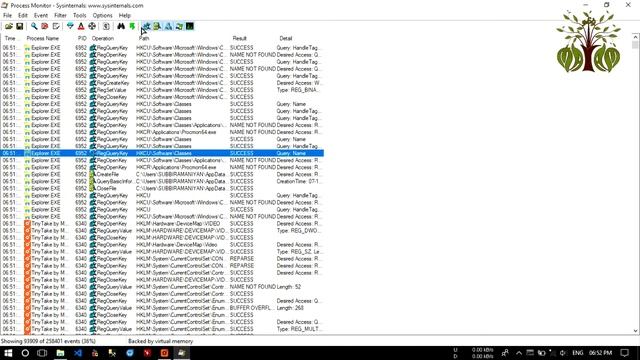Open the Options menu
This screenshot has height=360, width=640.
102,16
